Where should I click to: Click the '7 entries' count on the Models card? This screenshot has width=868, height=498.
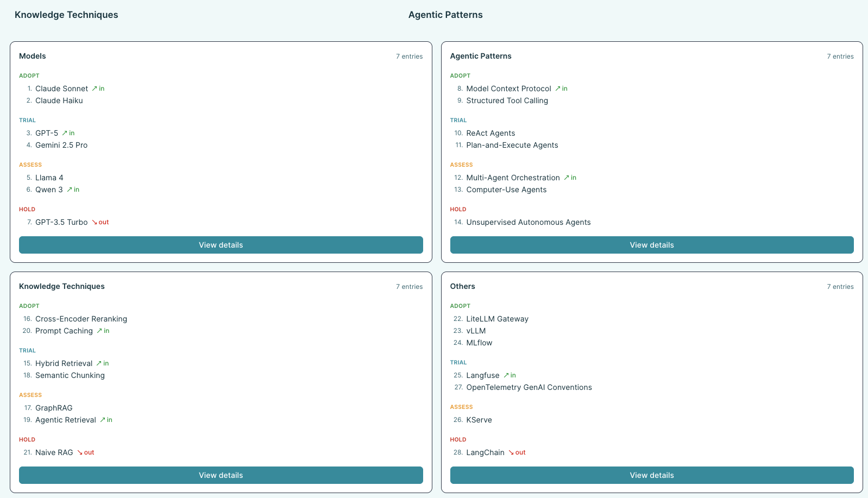click(x=410, y=56)
